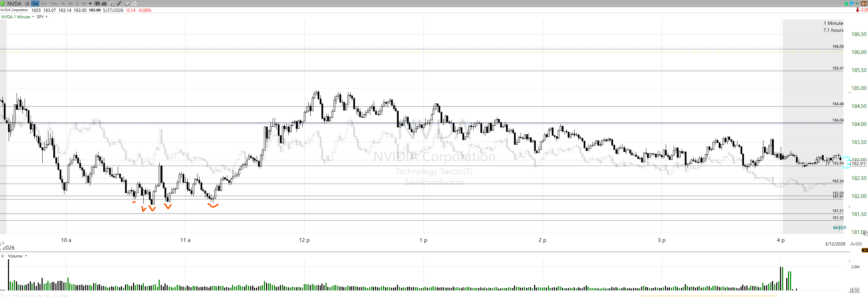This screenshot has height=298, width=868.
Task: Toggle the RT real-time data indicator
Action: coord(857,3)
